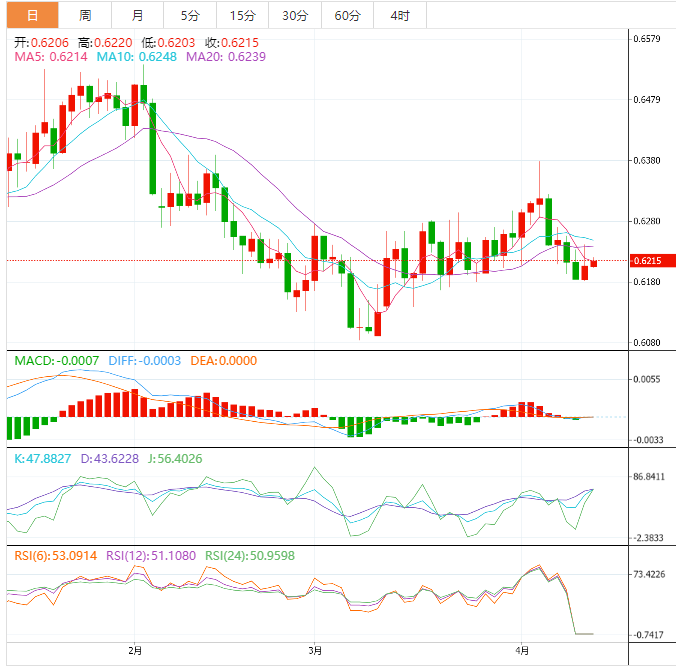Screen dimensions: 676x666
Task: Click the 3月 date axis marker
Action: (315, 650)
